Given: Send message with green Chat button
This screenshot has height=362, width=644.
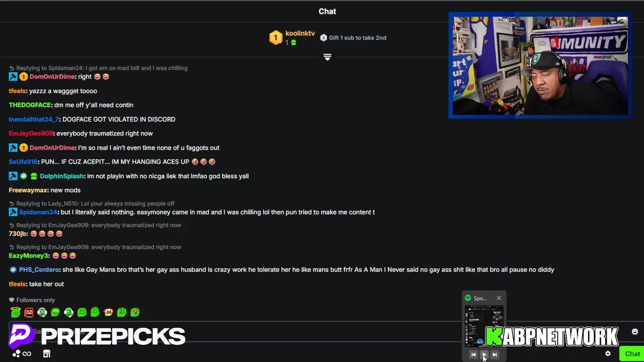Looking at the screenshot, I should [x=632, y=354].
